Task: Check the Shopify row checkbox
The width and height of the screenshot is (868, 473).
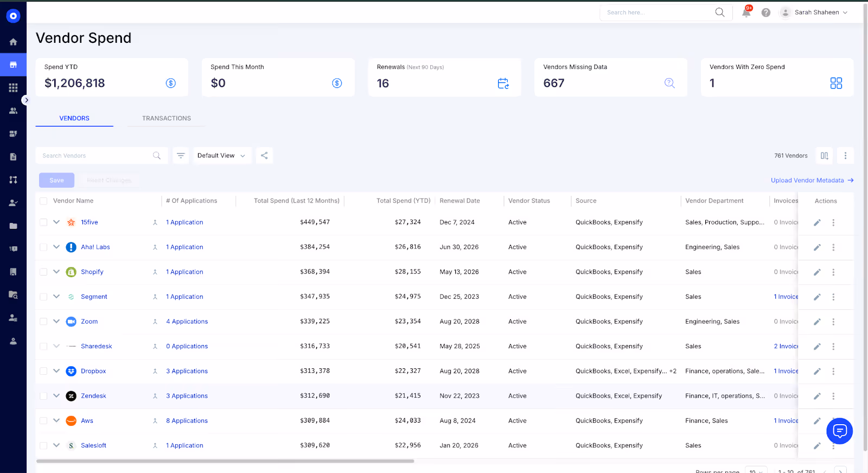Action: (x=43, y=272)
